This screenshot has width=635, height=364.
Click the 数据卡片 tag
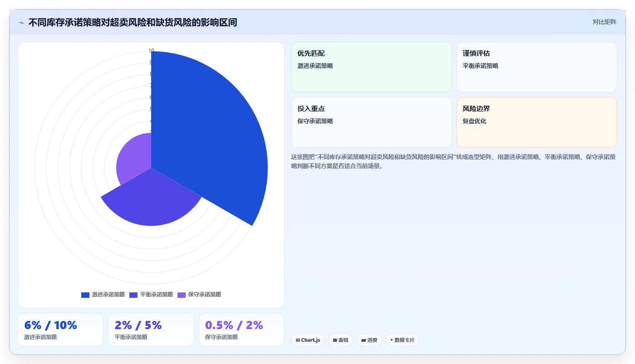pyautogui.click(x=402, y=340)
